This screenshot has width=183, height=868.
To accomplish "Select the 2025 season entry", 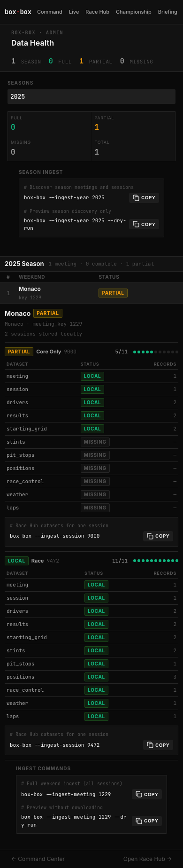I will [91, 96].
